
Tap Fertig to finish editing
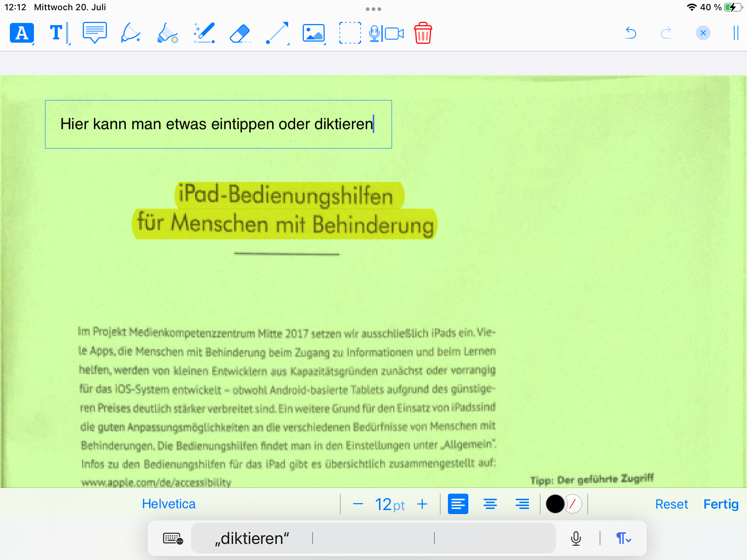coord(721,504)
